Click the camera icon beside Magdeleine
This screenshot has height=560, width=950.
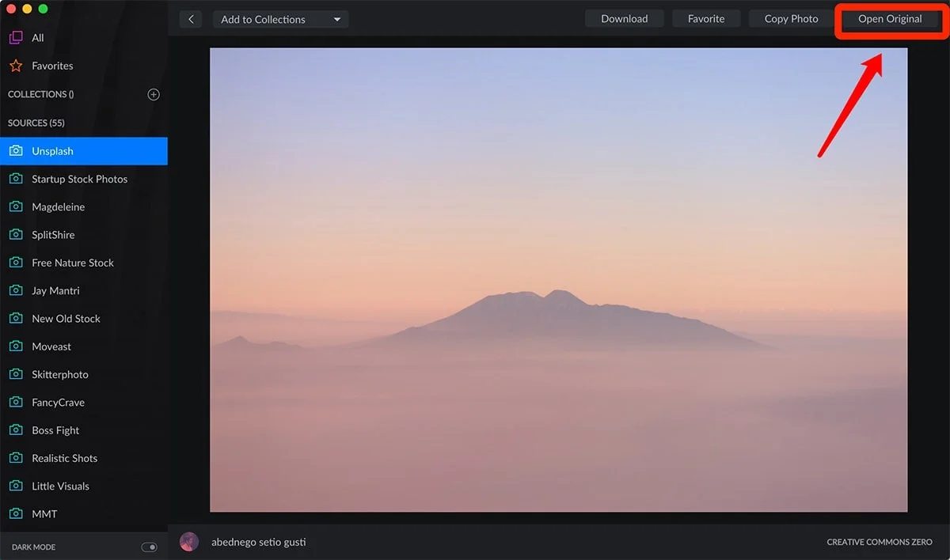click(x=16, y=206)
